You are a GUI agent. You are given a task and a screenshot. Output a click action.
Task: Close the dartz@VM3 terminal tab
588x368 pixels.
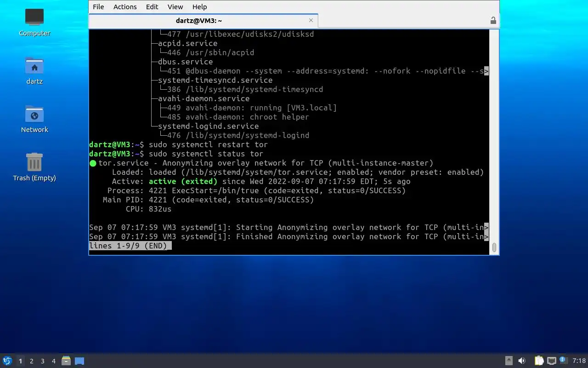tap(311, 20)
